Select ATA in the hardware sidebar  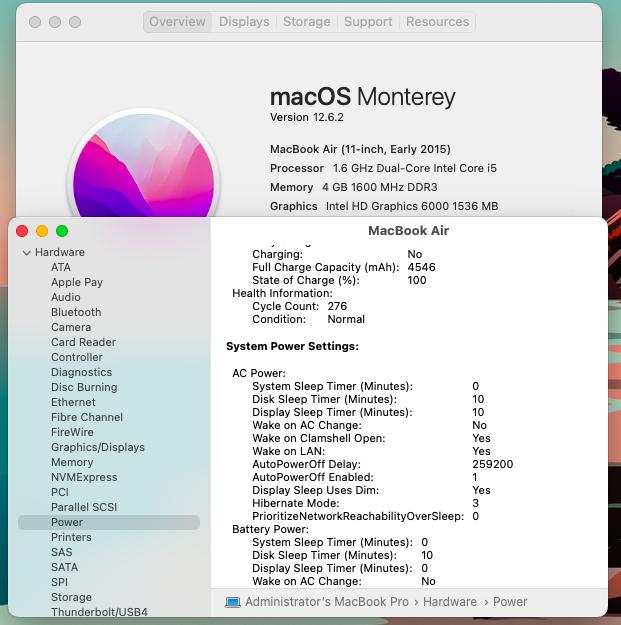(x=61, y=267)
